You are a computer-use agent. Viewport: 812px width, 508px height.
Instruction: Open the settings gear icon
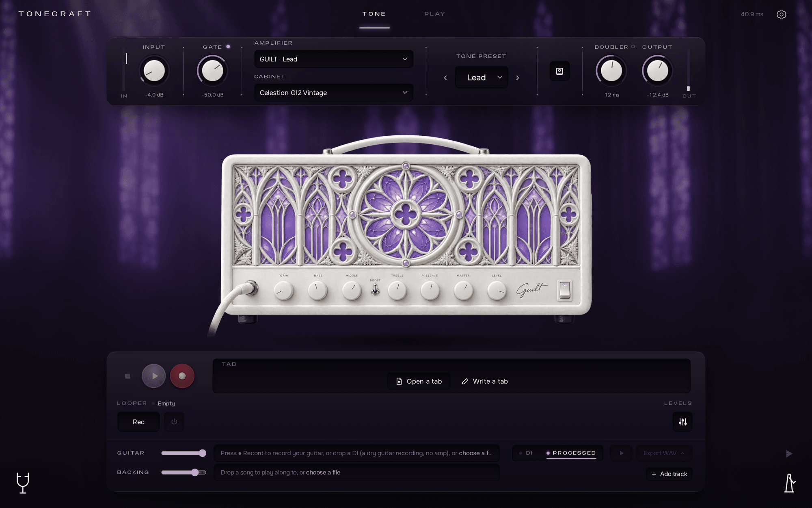pos(781,14)
